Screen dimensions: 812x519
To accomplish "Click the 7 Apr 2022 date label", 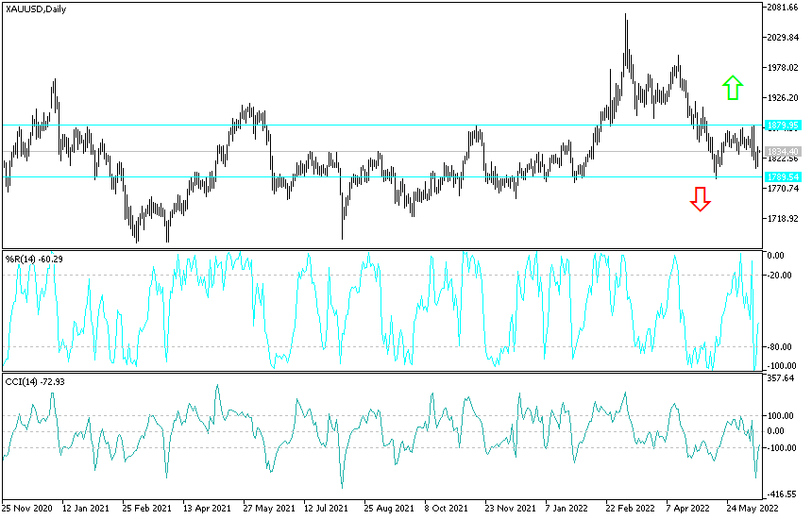I will tap(688, 508).
